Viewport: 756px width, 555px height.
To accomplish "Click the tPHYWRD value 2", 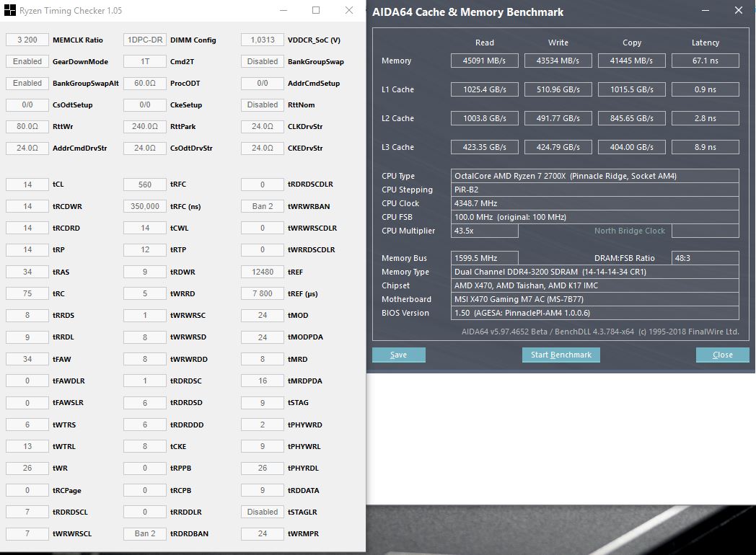I will (263, 425).
